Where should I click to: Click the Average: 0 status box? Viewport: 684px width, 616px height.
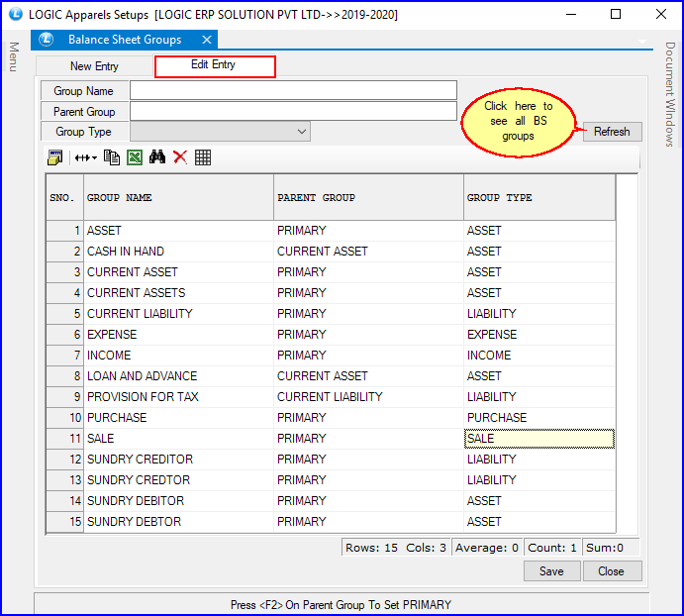coord(487,548)
